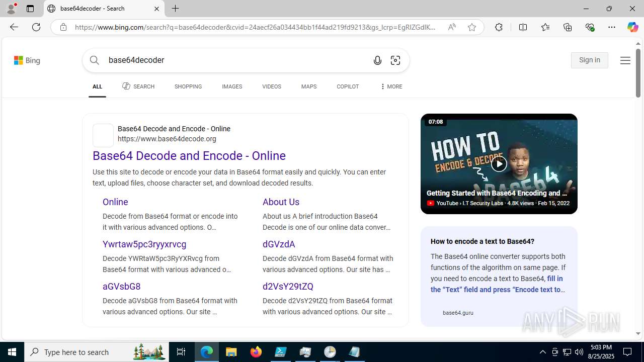Click the browser address bar URL
This screenshot has width=644, height=362.
(256, 27)
